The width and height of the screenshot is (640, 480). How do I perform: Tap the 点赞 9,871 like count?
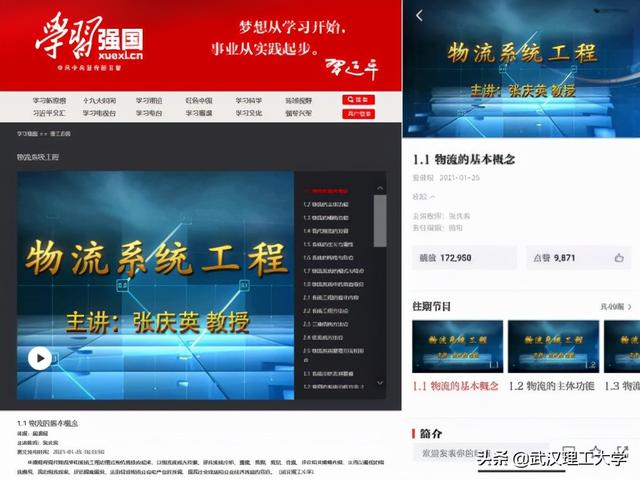pyautogui.click(x=578, y=258)
